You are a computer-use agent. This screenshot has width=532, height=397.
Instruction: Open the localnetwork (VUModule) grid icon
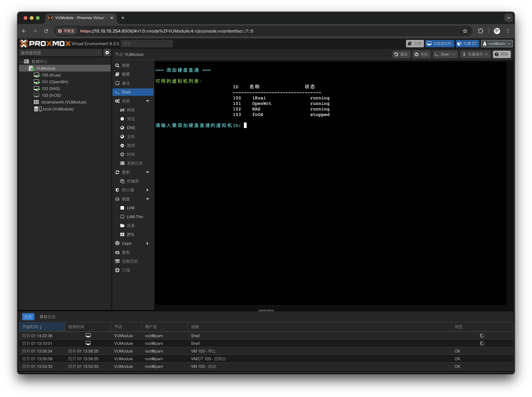tap(36, 102)
